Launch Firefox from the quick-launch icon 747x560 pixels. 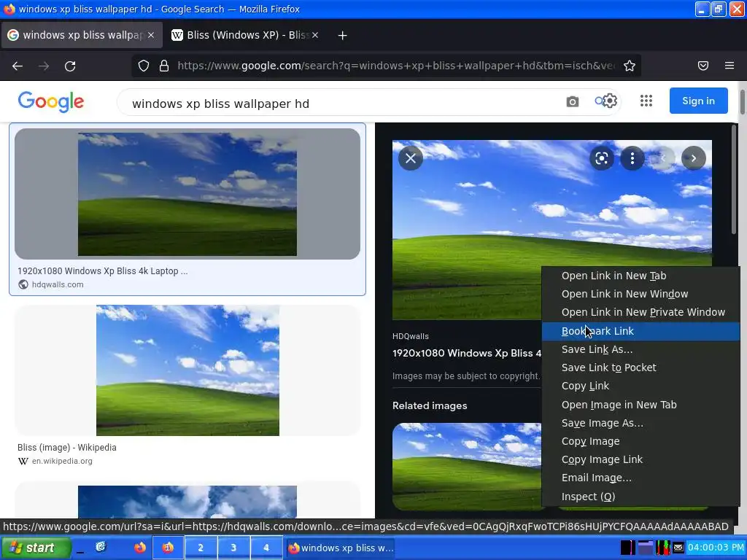click(x=139, y=548)
